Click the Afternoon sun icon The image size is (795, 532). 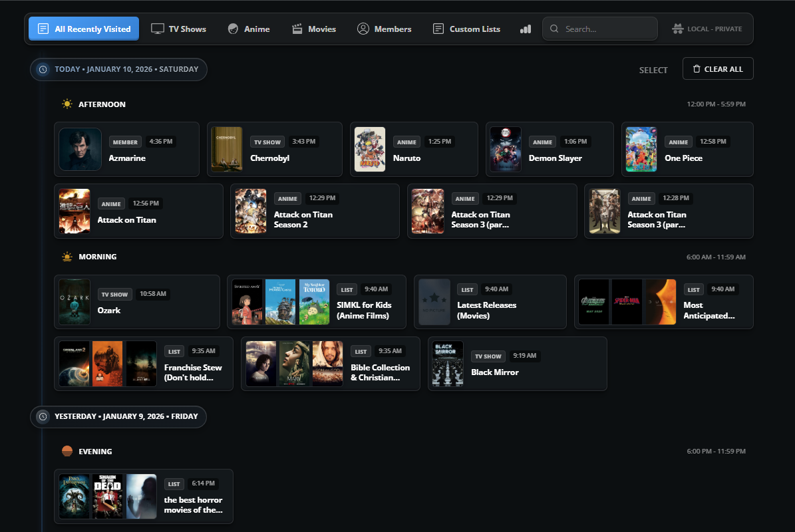pyautogui.click(x=67, y=104)
